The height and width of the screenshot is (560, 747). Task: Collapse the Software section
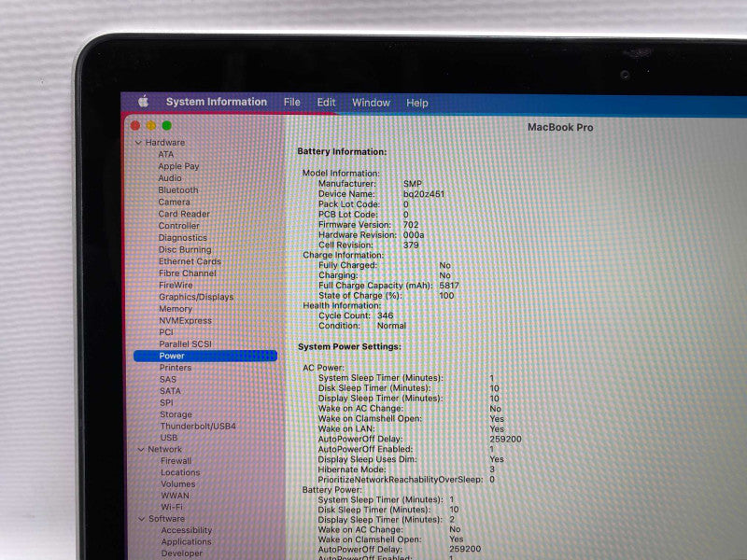click(x=142, y=519)
